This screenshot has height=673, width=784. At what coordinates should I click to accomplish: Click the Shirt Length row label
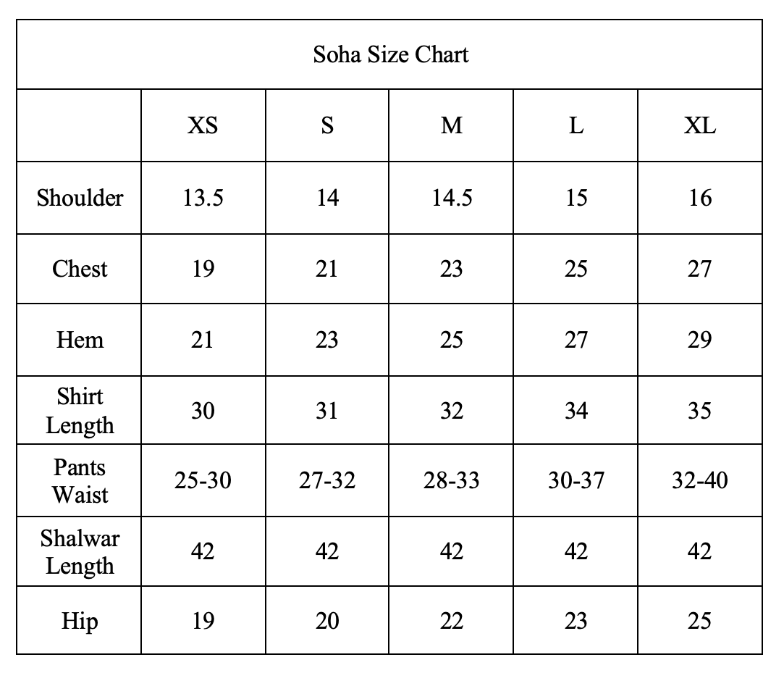(x=80, y=411)
